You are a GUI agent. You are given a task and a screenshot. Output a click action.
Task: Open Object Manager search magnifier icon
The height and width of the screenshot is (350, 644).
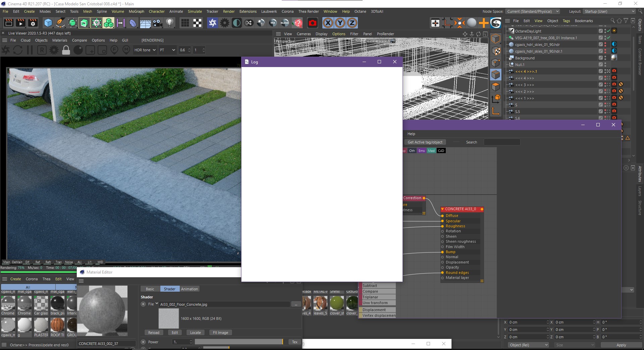(613, 21)
